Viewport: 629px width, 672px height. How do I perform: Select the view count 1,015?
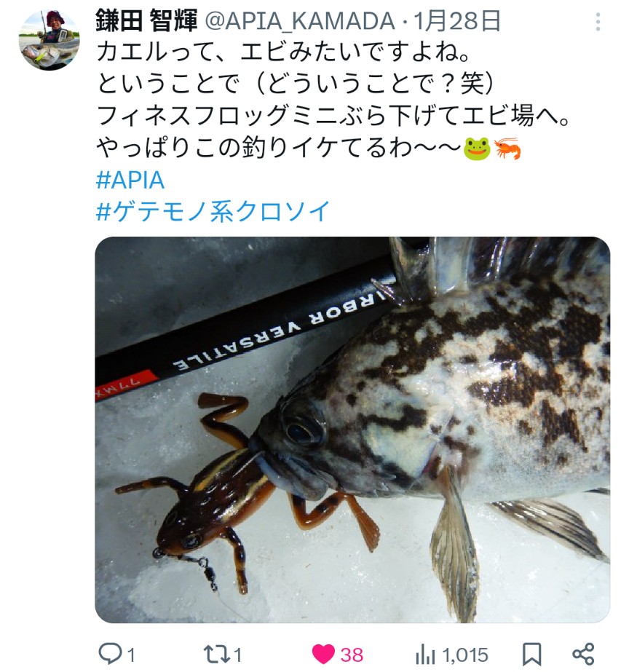465,655
